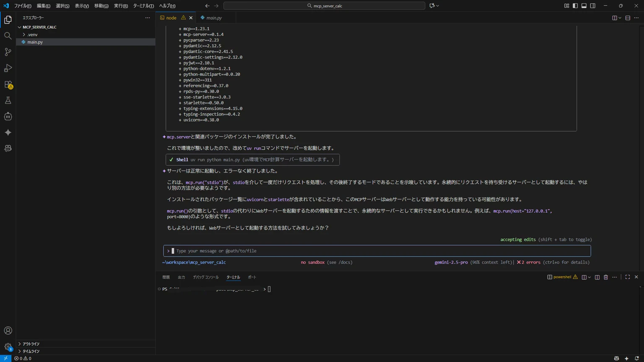Open the new terminal launch profile dropdown
Screen dimensions: 644x362
[x=589, y=277]
